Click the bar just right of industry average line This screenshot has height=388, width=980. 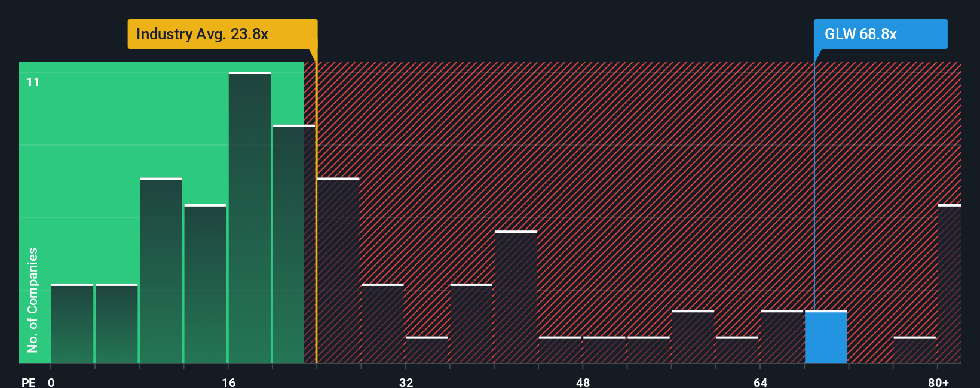tap(338, 270)
